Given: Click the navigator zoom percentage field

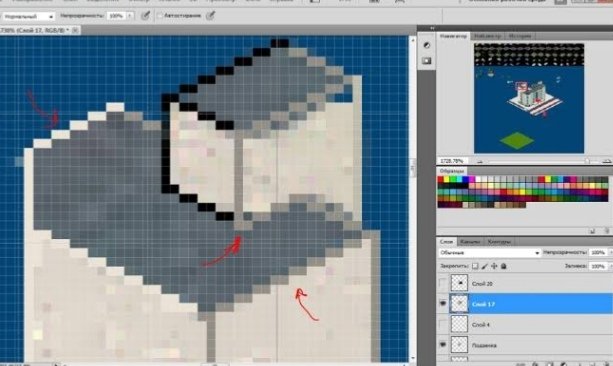Looking at the screenshot, I should 452,161.
